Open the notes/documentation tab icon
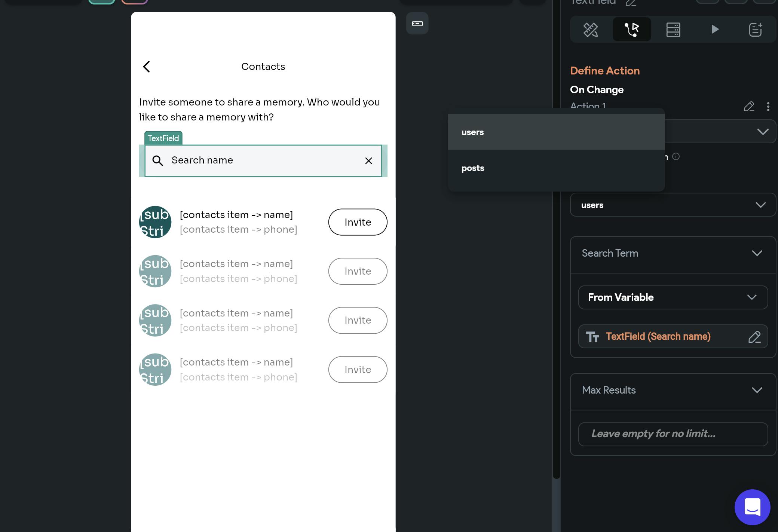778x532 pixels. pos(755,30)
